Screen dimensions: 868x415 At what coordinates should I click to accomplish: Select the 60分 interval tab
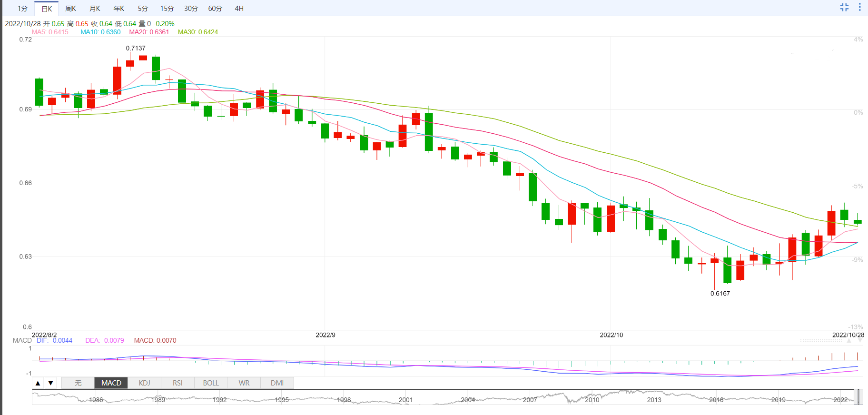(215, 9)
